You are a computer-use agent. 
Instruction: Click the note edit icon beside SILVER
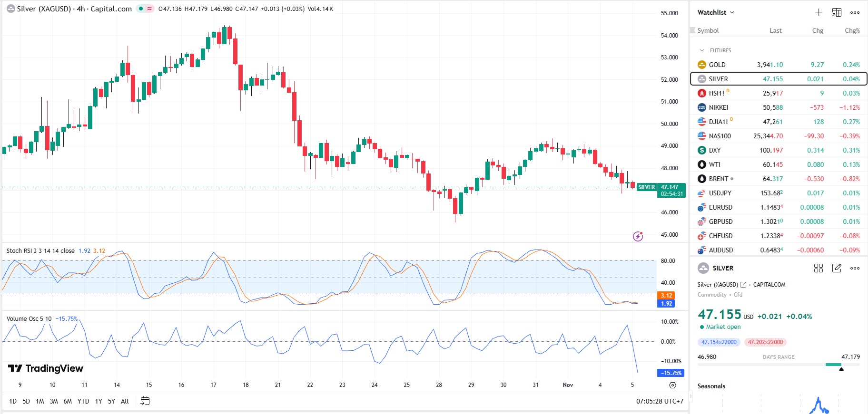coord(837,268)
